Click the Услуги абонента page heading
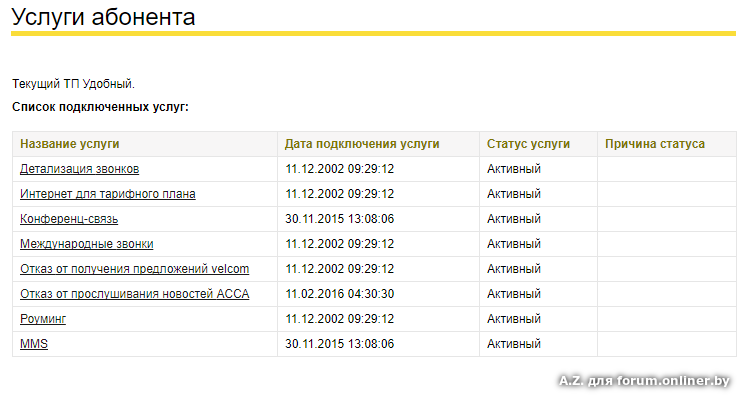 103,17
